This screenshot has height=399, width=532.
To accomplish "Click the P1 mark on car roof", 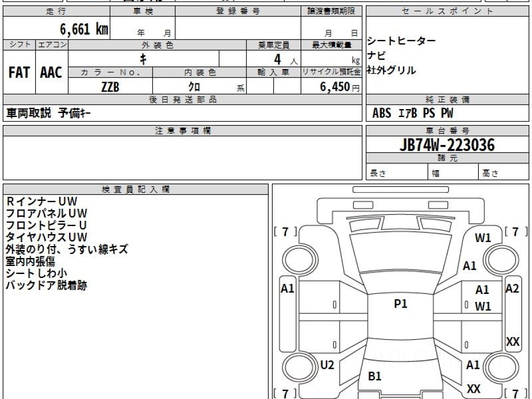I will point(400,304).
